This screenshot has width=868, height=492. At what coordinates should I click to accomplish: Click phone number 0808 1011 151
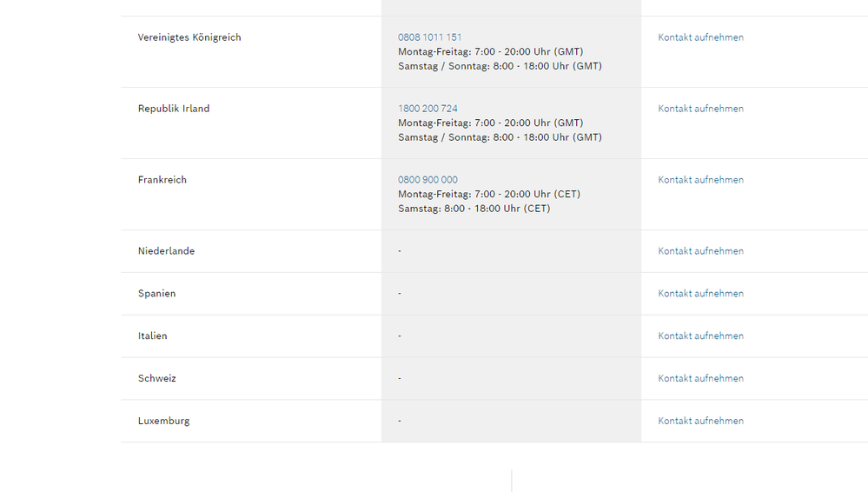429,37
